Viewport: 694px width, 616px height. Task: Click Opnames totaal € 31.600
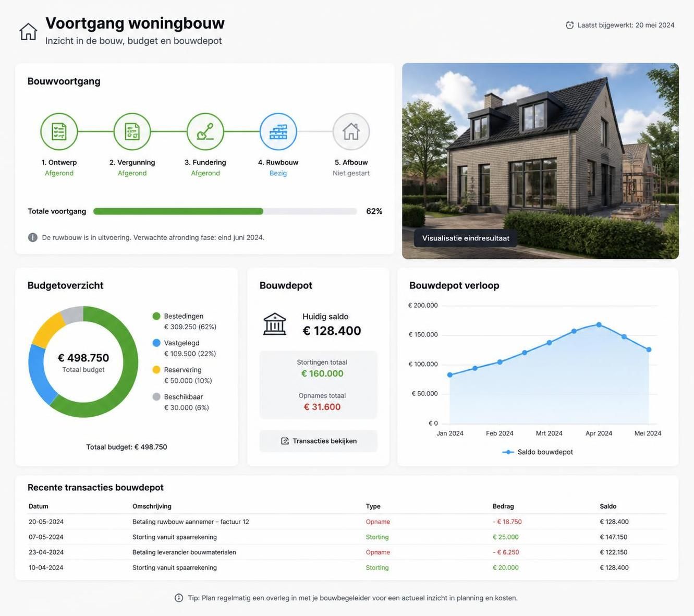tap(322, 407)
